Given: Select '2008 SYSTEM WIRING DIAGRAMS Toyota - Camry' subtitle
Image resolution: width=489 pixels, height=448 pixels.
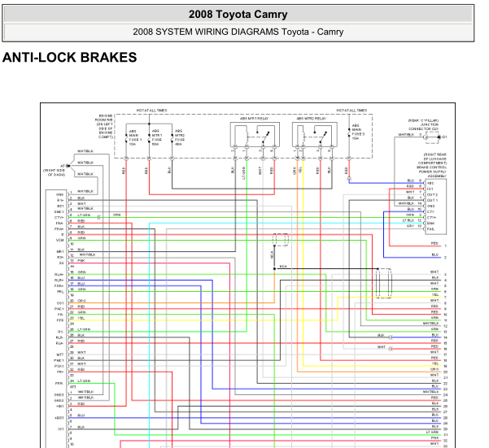Looking at the screenshot, I should [238, 32].
